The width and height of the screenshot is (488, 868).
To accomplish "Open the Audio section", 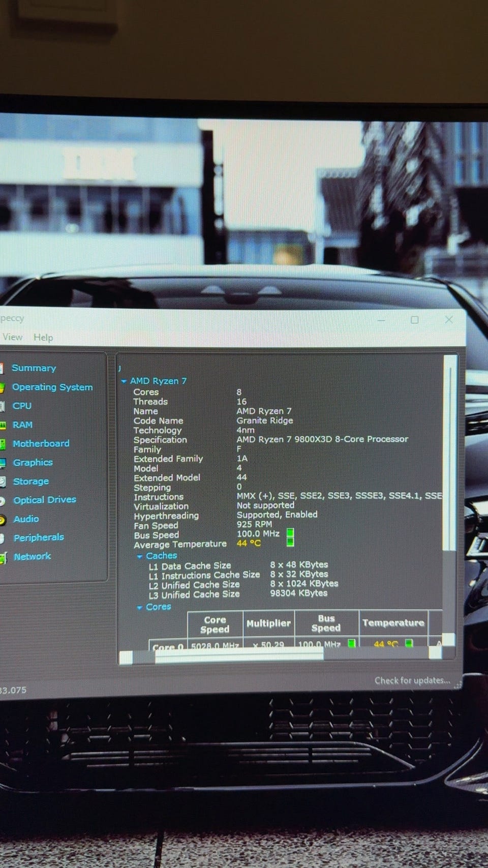I will click(x=26, y=519).
